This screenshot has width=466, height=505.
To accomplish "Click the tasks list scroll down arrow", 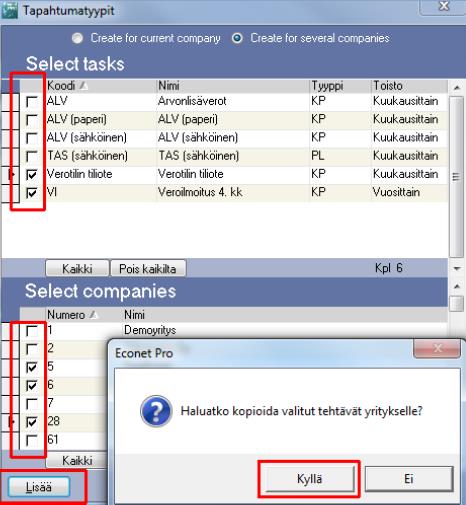I will (457, 269).
